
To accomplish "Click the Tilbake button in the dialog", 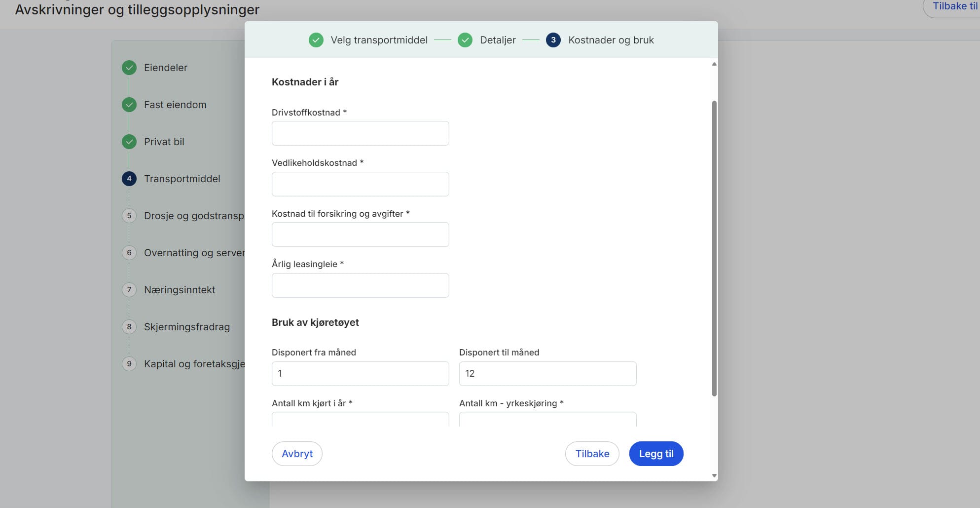I will [x=592, y=453].
